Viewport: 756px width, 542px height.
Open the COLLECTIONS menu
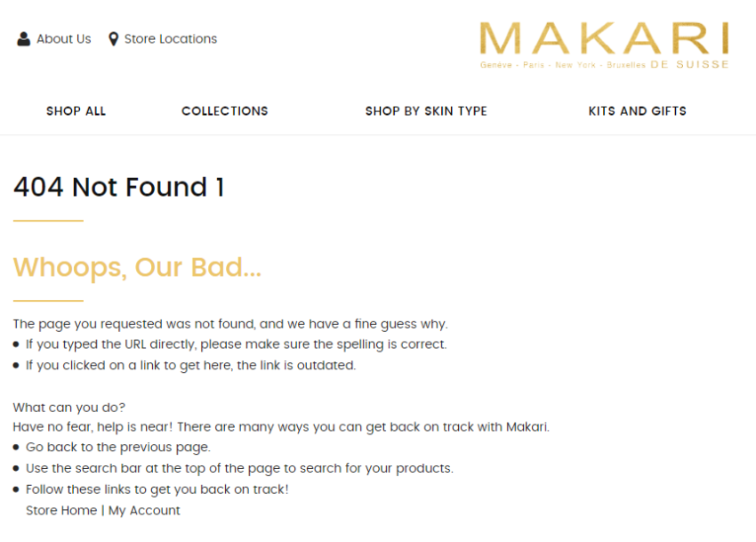tap(224, 111)
